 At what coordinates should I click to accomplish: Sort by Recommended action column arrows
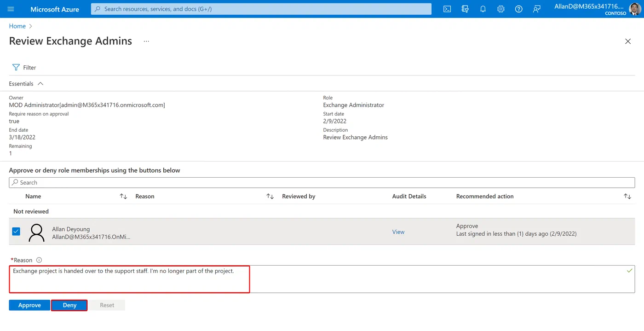(x=627, y=196)
